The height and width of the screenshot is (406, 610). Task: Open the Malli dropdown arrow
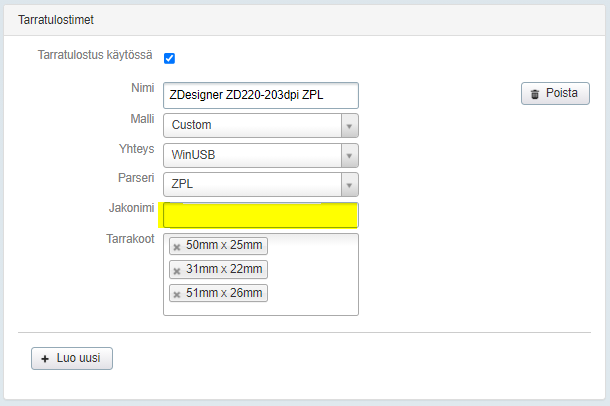(x=349, y=126)
